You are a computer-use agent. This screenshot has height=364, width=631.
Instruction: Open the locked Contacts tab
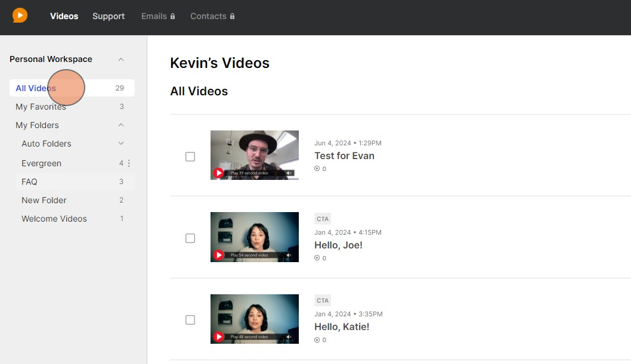click(212, 16)
